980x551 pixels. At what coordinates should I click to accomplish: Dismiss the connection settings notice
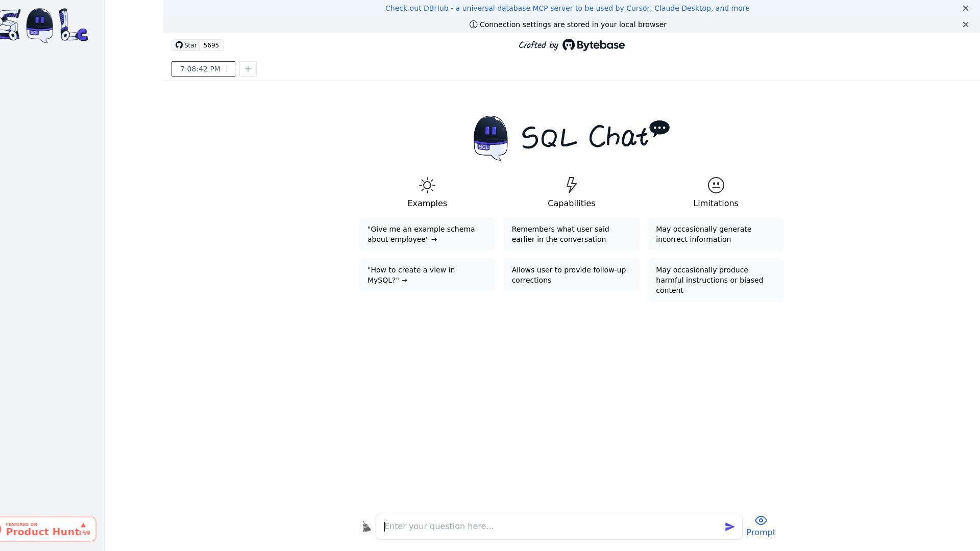(x=965, y=24)
